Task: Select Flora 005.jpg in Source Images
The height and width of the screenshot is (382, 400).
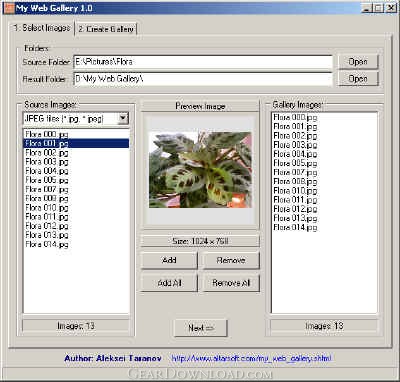Action: click(76, 180)
